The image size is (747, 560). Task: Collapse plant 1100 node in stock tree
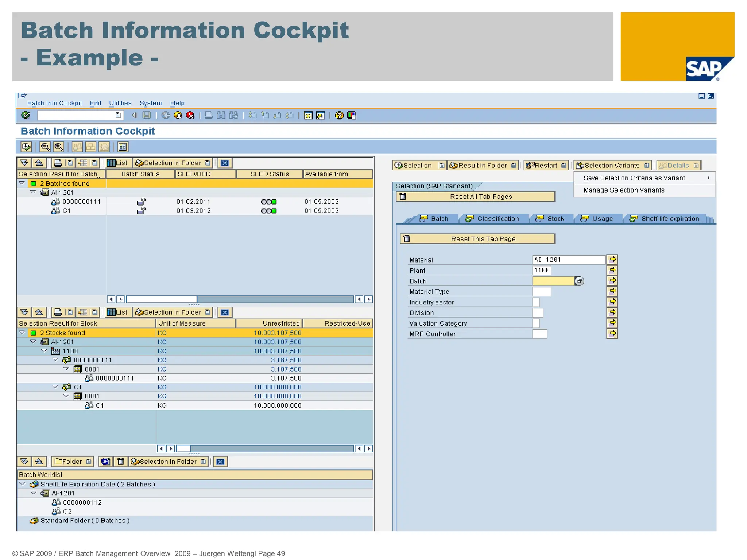point(44,350)
